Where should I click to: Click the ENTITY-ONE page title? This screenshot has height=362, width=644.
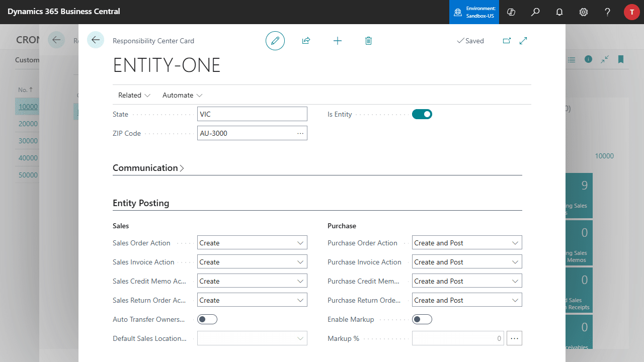tap(167, 66)
